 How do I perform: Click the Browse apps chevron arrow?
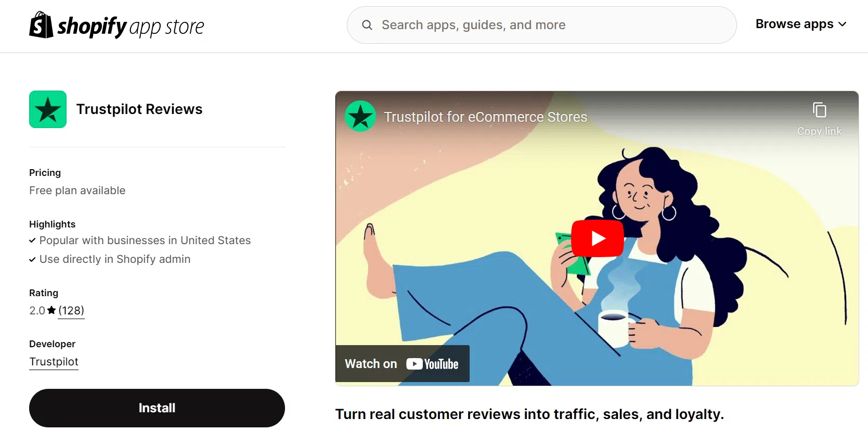(x=843, y=24)
